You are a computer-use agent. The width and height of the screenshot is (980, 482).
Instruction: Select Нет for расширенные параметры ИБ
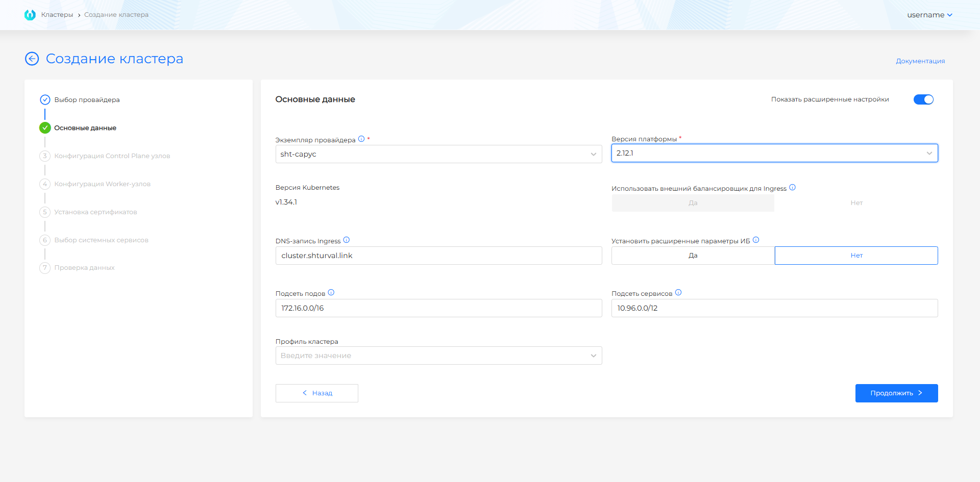(856, 256)
